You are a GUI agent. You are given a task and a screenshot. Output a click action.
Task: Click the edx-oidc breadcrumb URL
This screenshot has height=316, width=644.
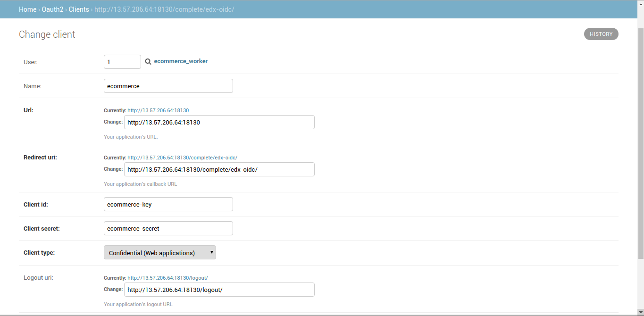click(164, 9)
